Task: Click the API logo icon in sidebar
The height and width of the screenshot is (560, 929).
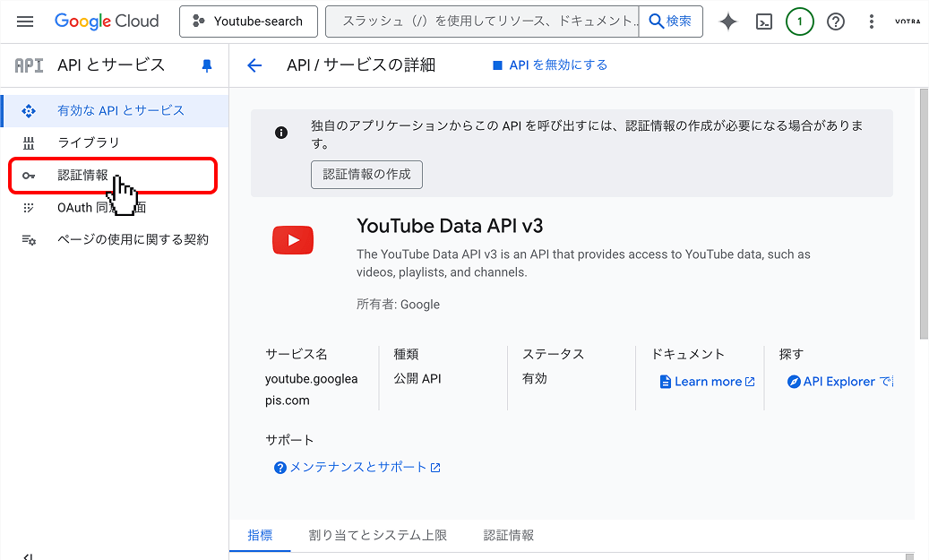Action: (29, 65)
